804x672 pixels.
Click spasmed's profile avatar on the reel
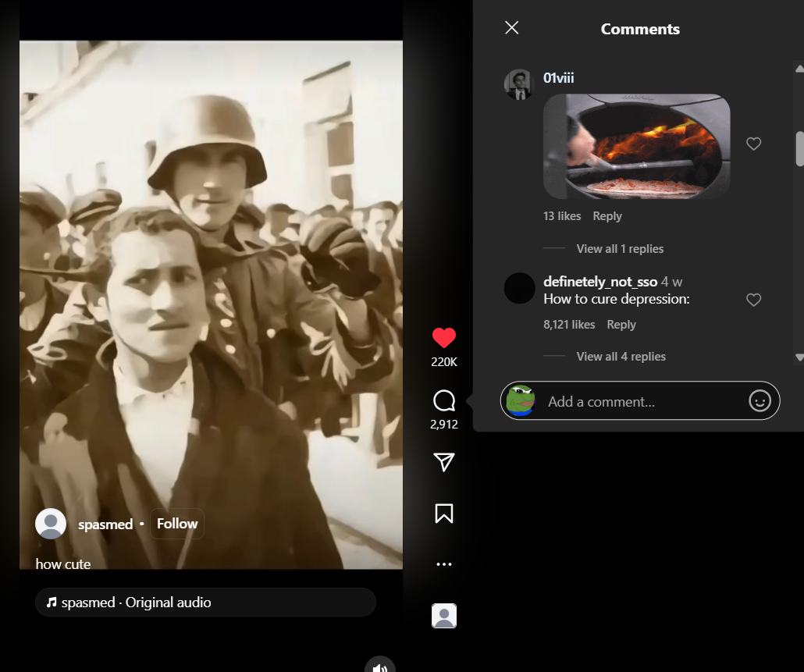click(51, 524)
